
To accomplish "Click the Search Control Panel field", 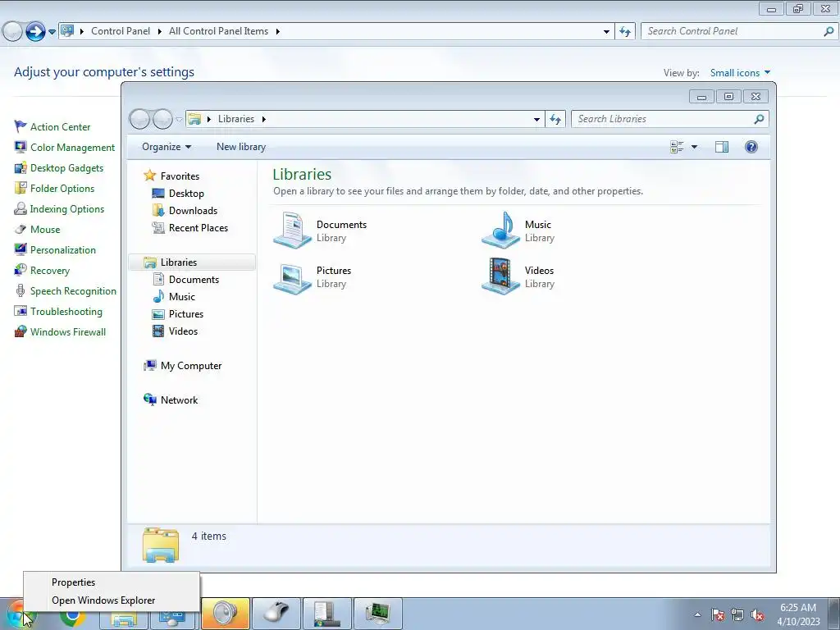I will (739, 31).
